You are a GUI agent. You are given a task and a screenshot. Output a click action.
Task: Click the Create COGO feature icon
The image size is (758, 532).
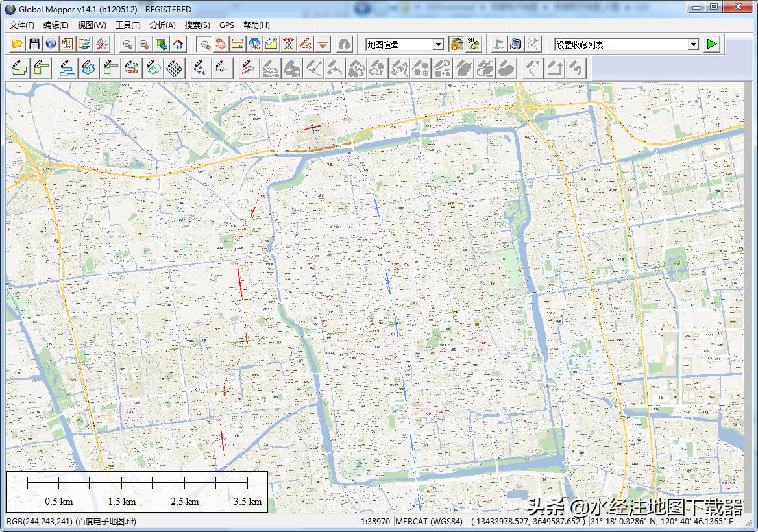(x=132, y=68)
